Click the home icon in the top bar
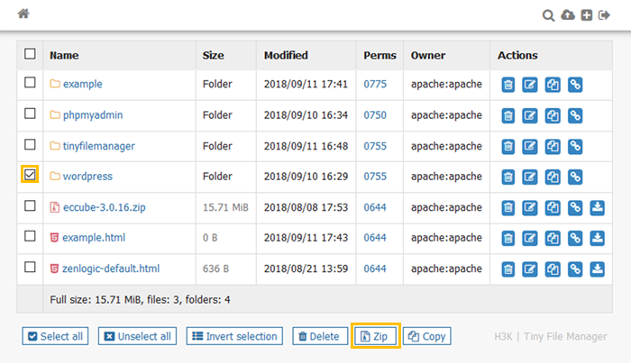The width and height of the screenshot is (631, 364). (23, 14)
